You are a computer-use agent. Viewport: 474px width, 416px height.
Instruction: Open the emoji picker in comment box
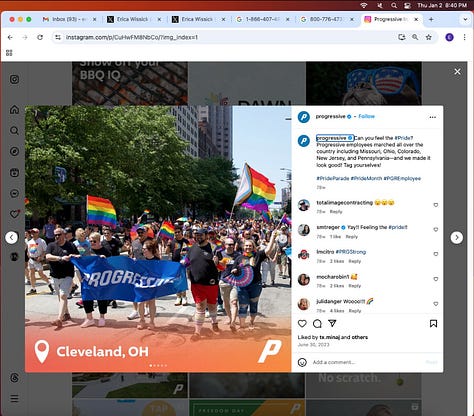coord(302,362)
